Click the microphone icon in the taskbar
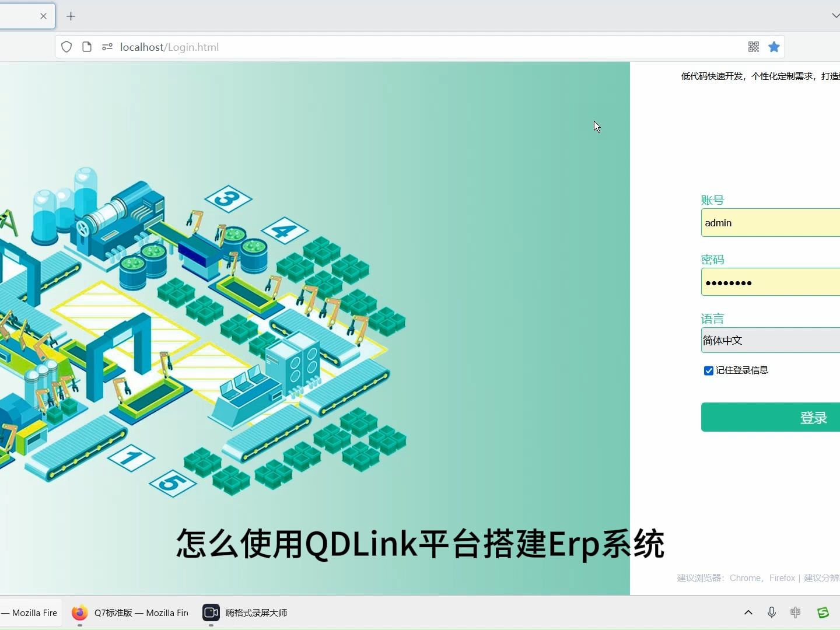The height and width of the screenshot is (630, 840). 771,612
